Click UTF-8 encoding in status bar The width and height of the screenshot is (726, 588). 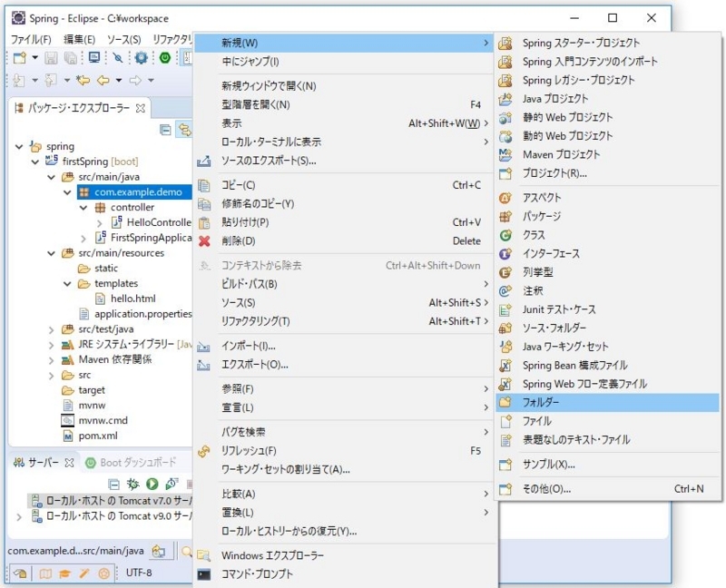(x=139, y=573)
